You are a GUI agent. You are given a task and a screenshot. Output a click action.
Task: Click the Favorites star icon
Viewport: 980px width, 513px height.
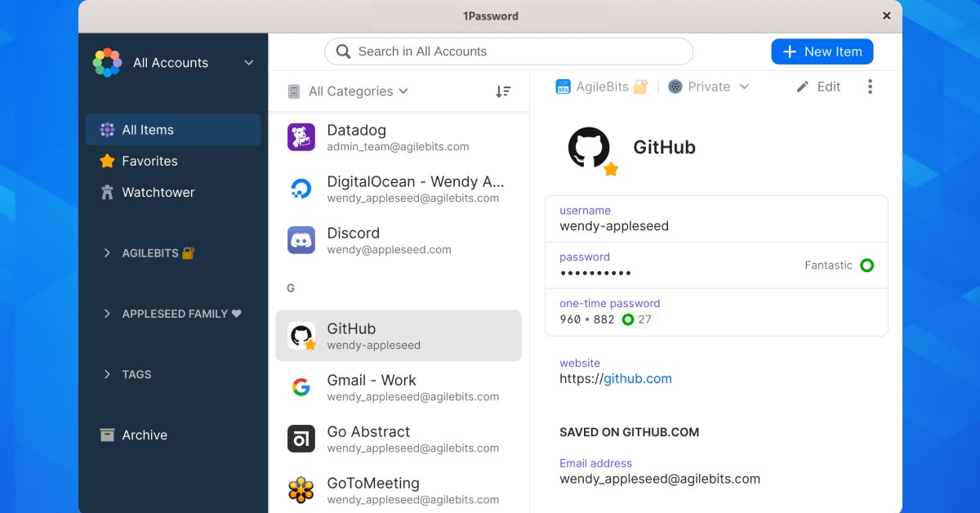coord(107,161)
